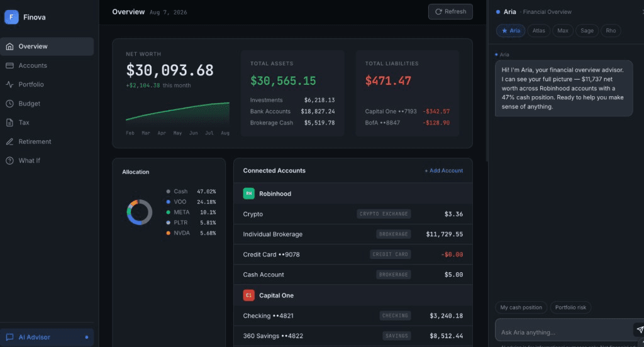The height and width of the screenshot is (347, 644).
Task: Switch to the Max advisor
Action: click(563, 30)
